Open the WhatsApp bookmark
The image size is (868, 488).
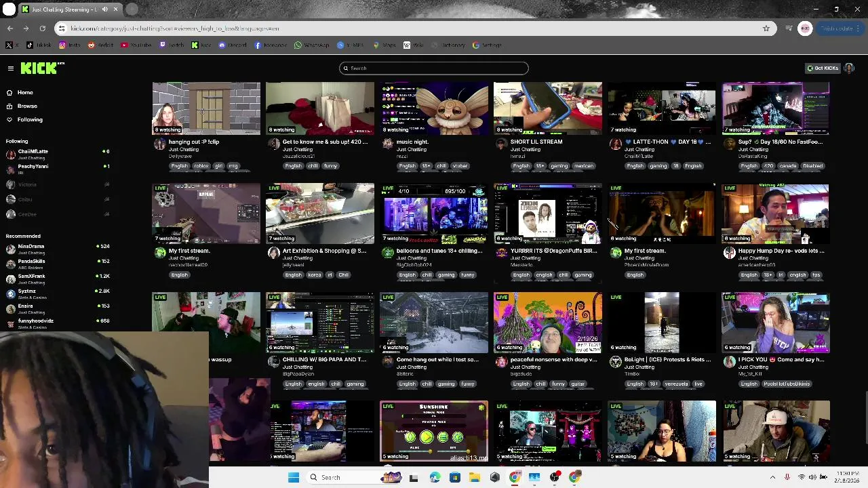[x=312, y=45]
